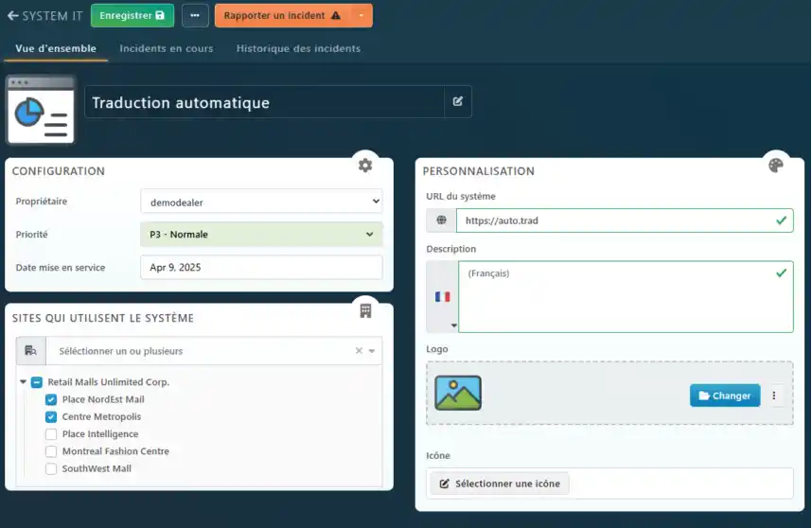
Task: Click the Description text area
Action: point(626,296)
